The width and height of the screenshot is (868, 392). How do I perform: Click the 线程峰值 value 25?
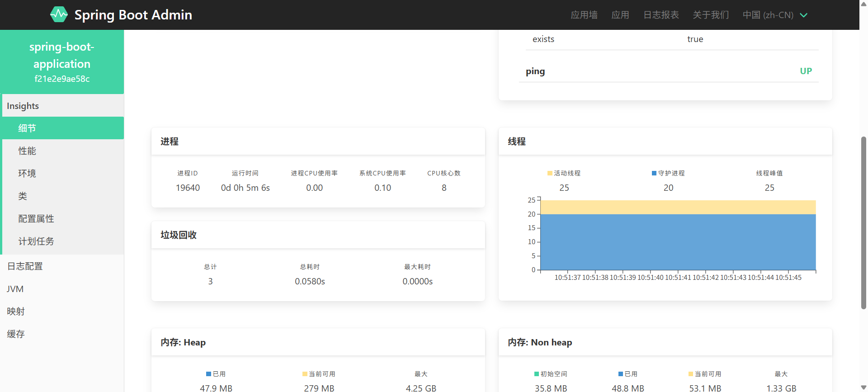(769, 188)
